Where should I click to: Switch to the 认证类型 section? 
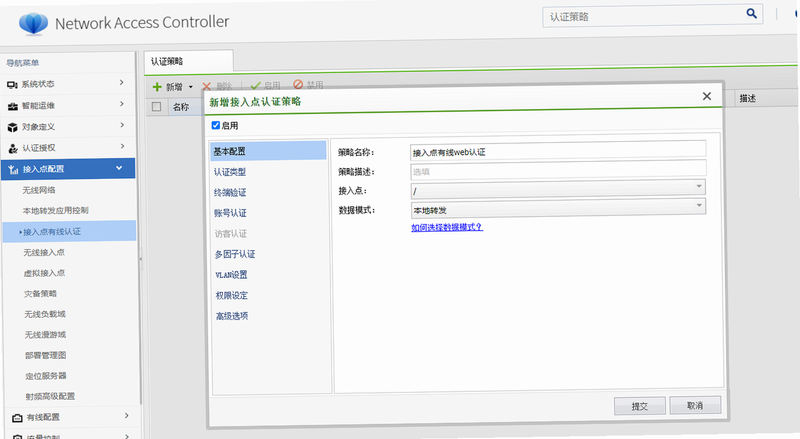230,172
